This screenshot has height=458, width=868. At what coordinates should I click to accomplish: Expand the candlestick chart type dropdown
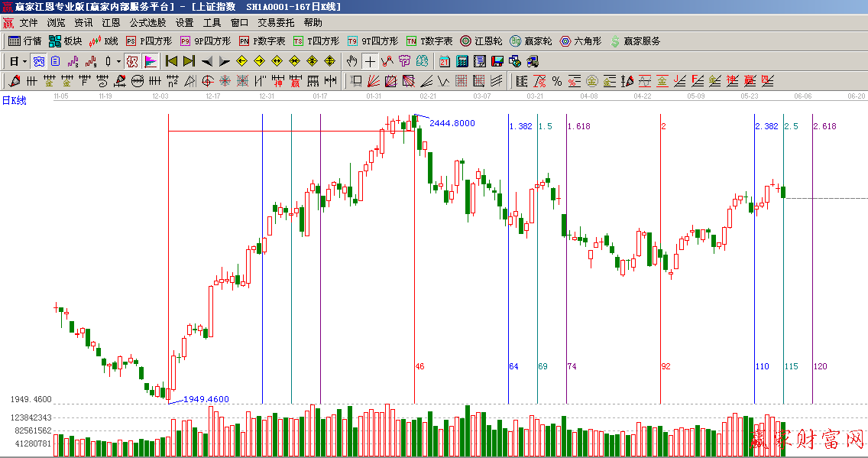click(x=118, y=61)
